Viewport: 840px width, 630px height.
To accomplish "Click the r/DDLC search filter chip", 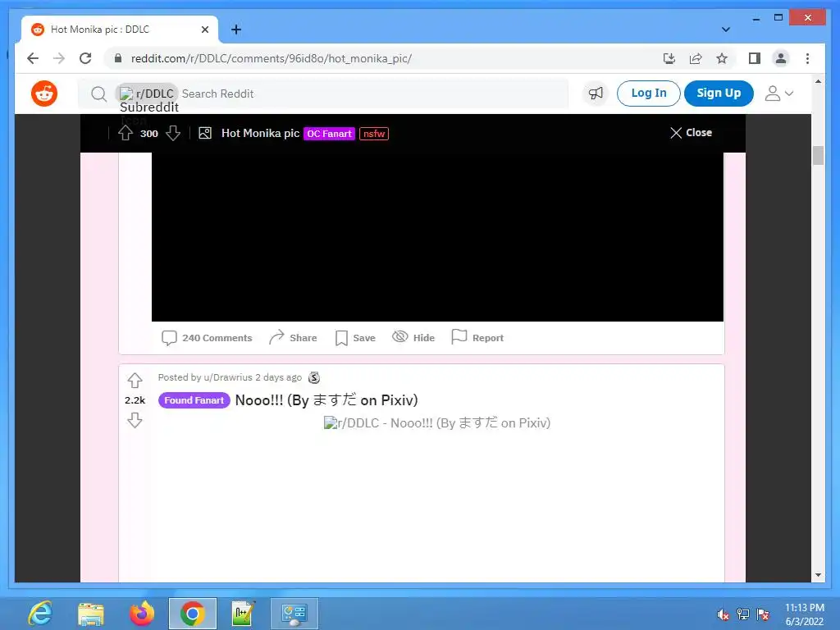I will 148,94.
